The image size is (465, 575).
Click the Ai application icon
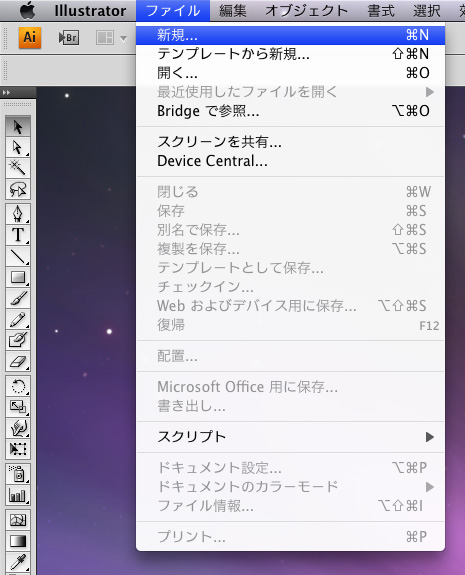pos(30,37)
